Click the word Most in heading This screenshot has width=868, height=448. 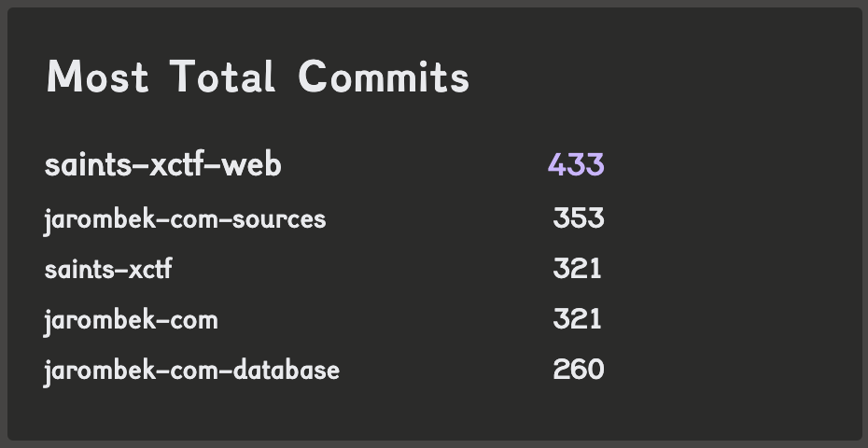[x=97, y=77]
